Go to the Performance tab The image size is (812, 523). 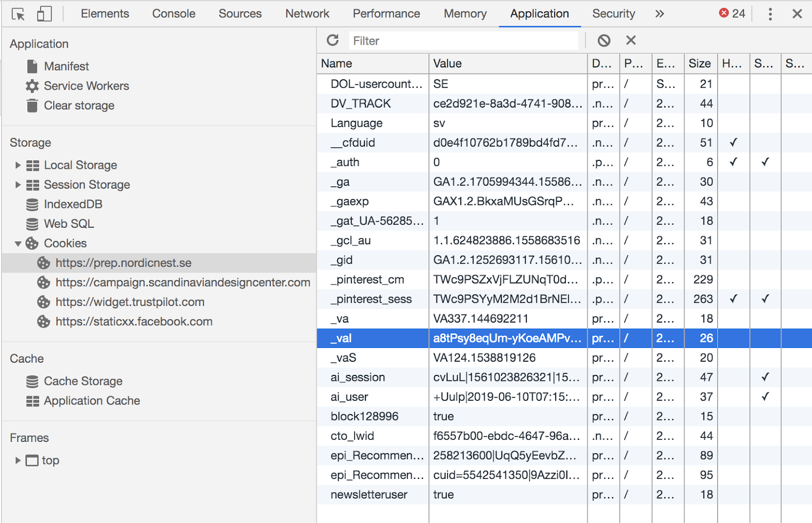point(386,14)
